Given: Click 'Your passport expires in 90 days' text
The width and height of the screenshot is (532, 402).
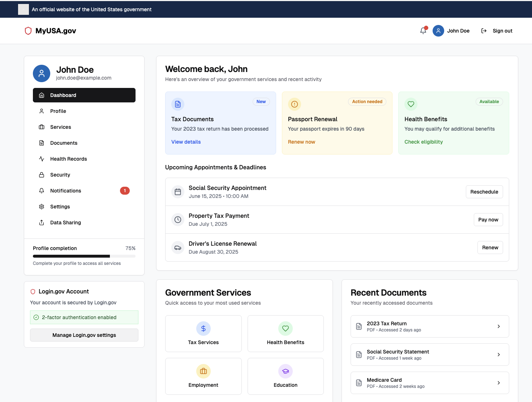Looking at the screenshot, I should [326, 129].
